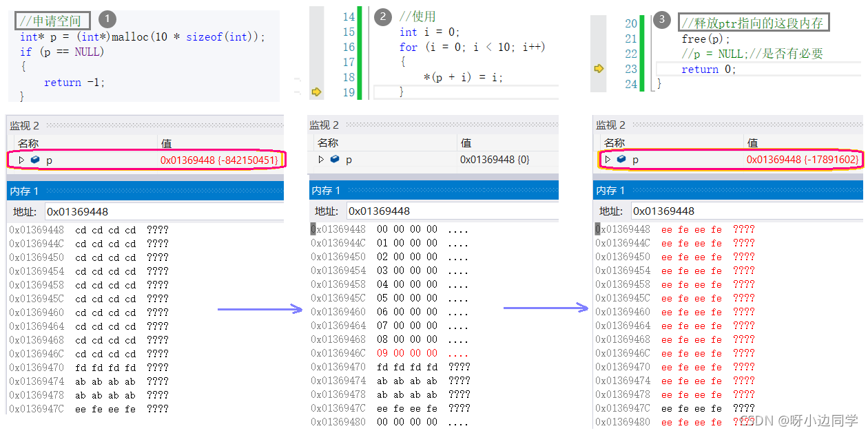The height and width of the screenshot is (433, 868).
Task: Click memory row 0x01369454 with 03 00 00 00
Action: tap(390, 271)
